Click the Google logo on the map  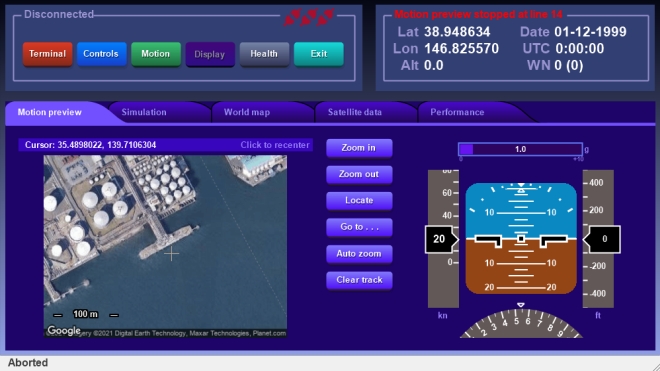(64, 331)
